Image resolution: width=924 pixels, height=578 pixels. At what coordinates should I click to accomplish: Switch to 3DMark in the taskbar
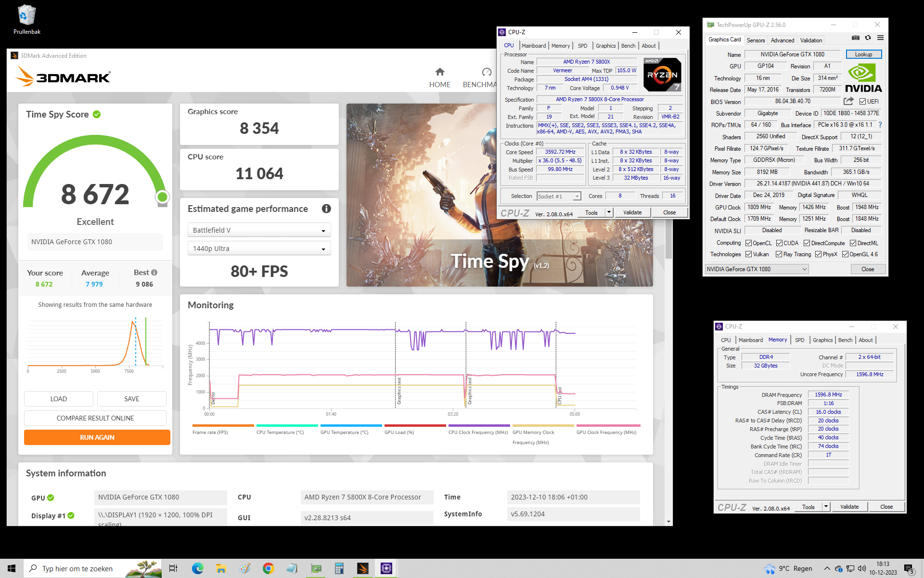363,568
